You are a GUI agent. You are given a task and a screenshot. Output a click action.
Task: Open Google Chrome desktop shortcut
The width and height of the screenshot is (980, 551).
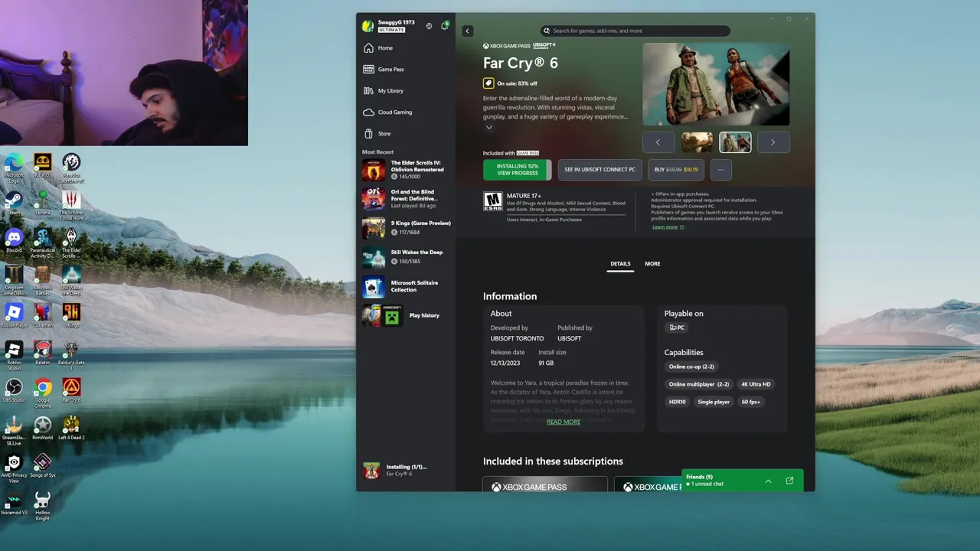tap(43, 393)
